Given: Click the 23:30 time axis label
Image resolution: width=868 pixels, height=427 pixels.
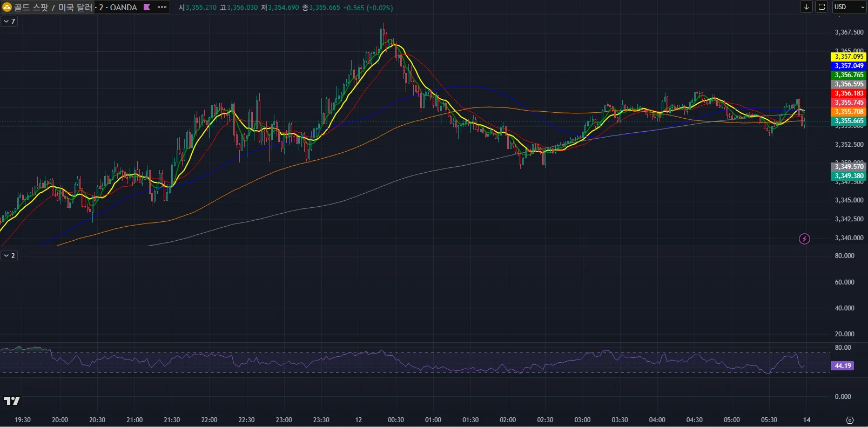Looking at the screenshot, I should (321, 420).
